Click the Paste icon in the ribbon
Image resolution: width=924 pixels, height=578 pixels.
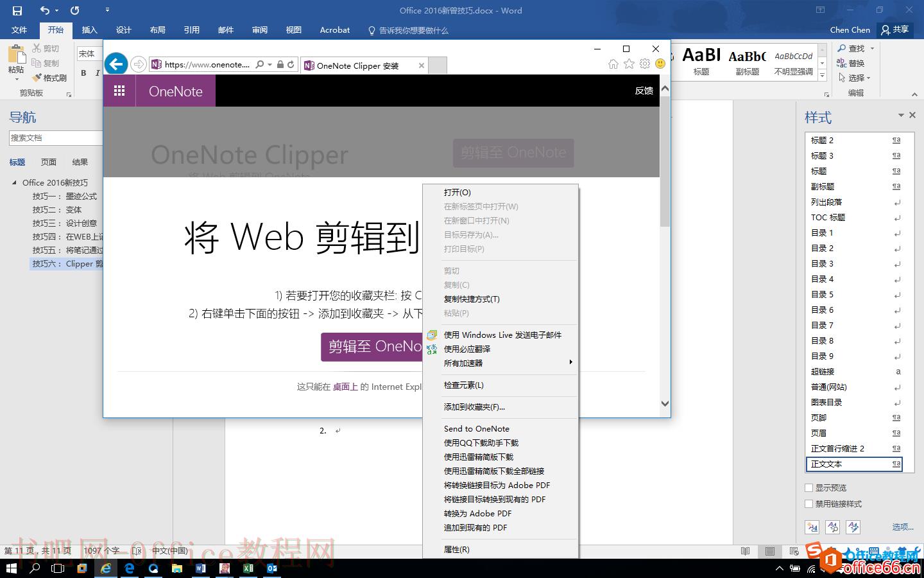click(x=17, y=54)
